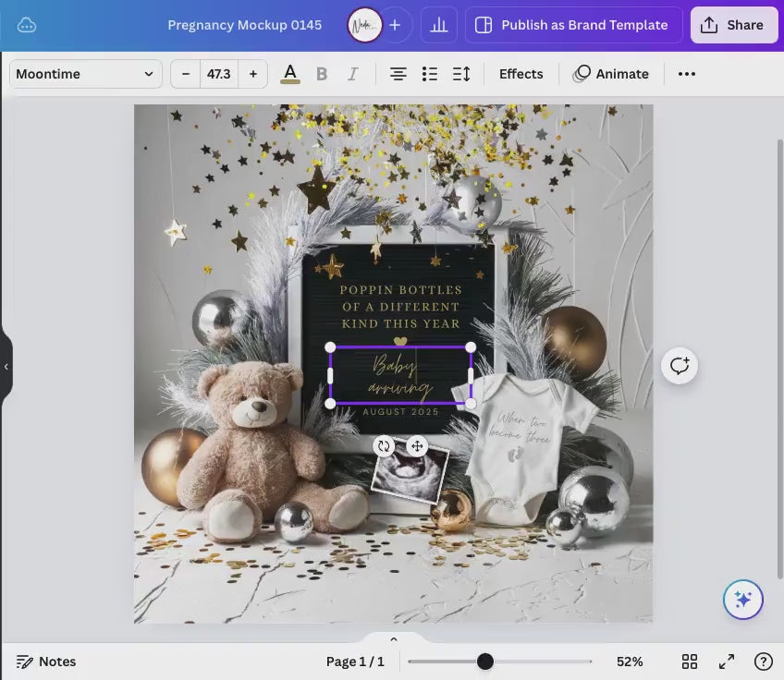Open the text color picker
Image resolution: width=784 pixels, height=680 pixels.
pyautogui.click(x=290, y=74)
